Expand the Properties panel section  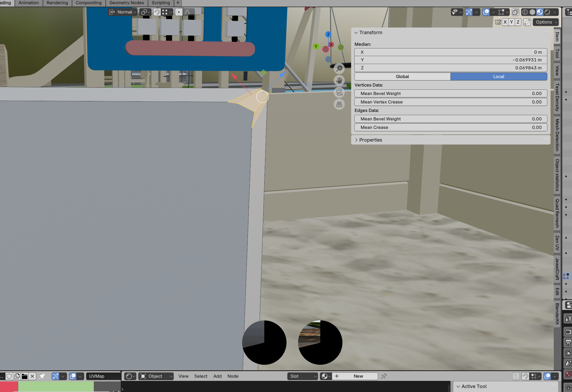[370, 140]
